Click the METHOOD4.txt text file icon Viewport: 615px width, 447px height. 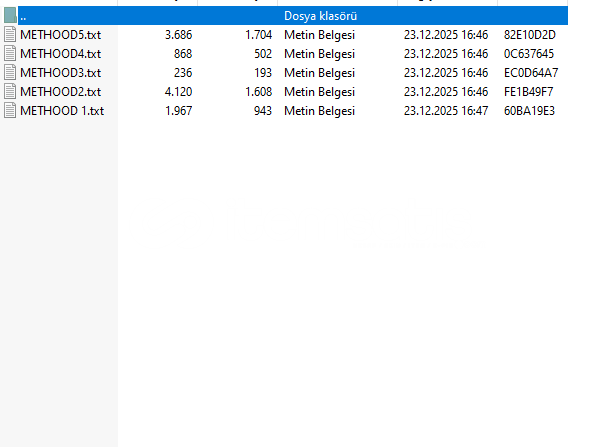[x=11, y=54]
